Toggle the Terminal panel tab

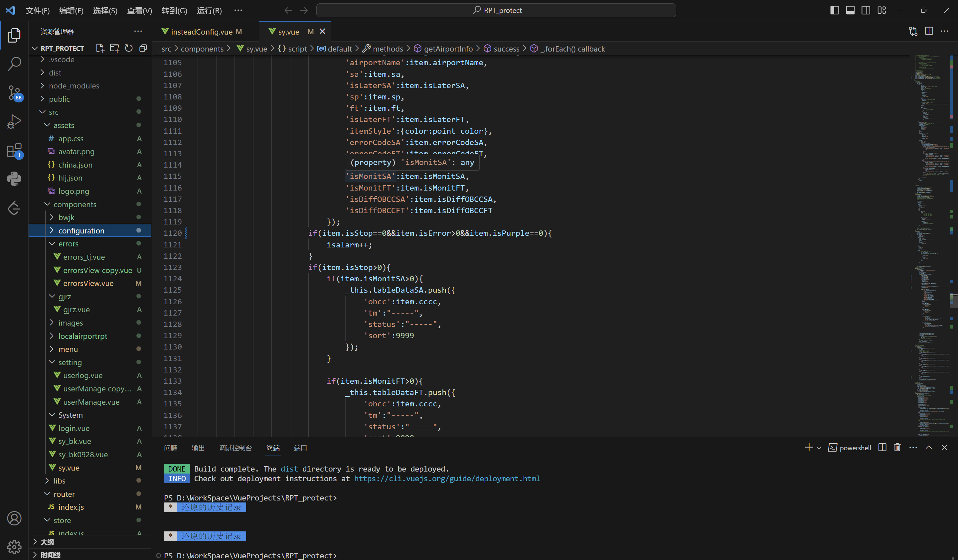click(273, 447)
